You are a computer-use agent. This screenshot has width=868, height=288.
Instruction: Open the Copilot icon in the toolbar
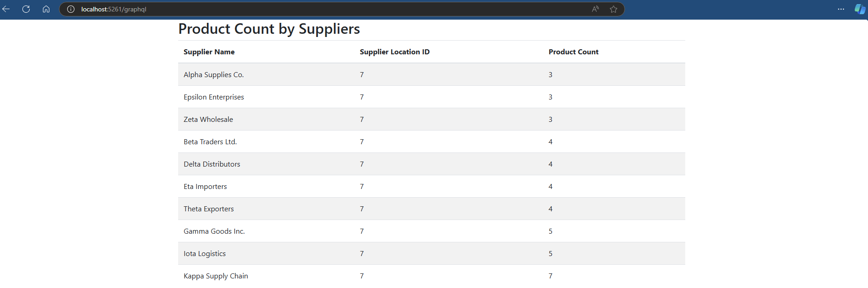point(859,9)
